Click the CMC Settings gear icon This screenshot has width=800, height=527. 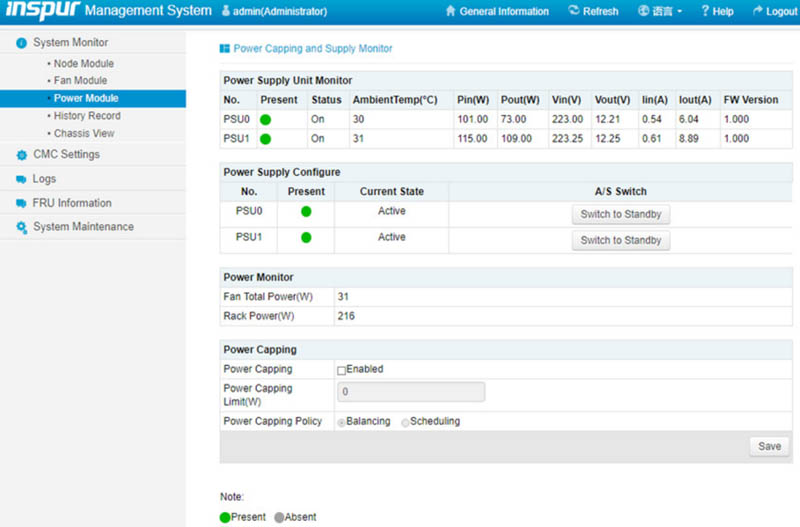point(21,155)
